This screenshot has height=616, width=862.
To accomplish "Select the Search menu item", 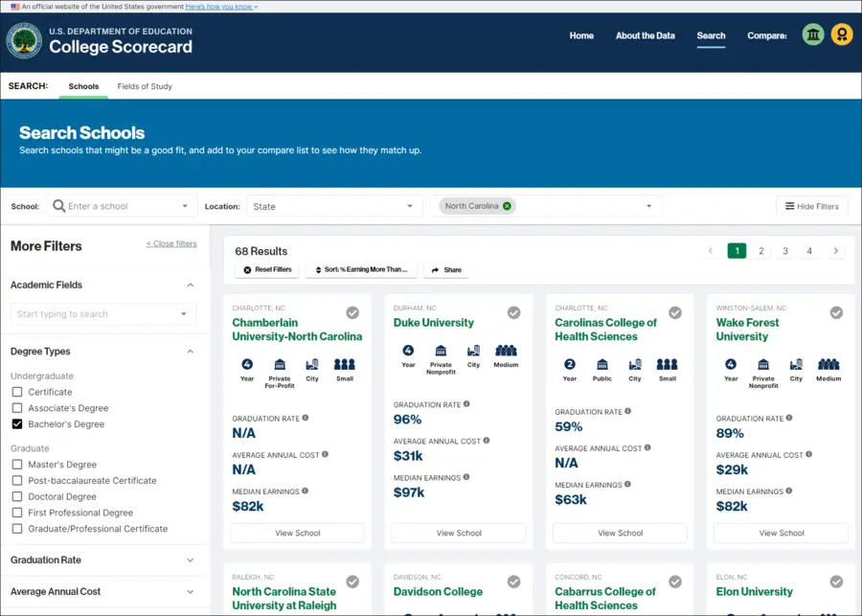I will click(711, 35).
